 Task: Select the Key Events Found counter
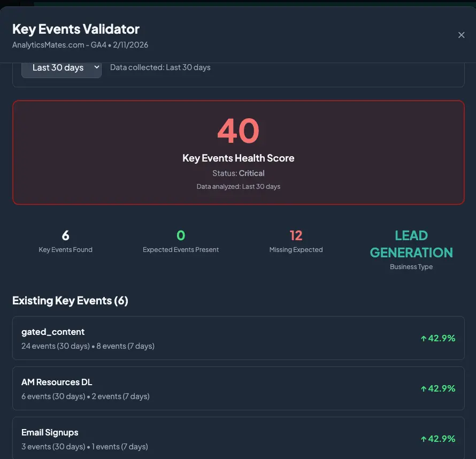[65, 240]
